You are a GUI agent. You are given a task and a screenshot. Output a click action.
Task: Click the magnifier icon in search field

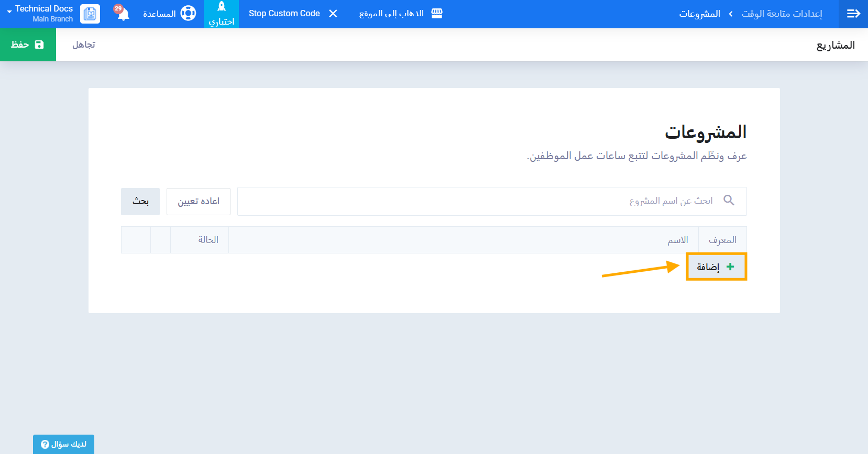pyautogui.click(x=729, y=200)
